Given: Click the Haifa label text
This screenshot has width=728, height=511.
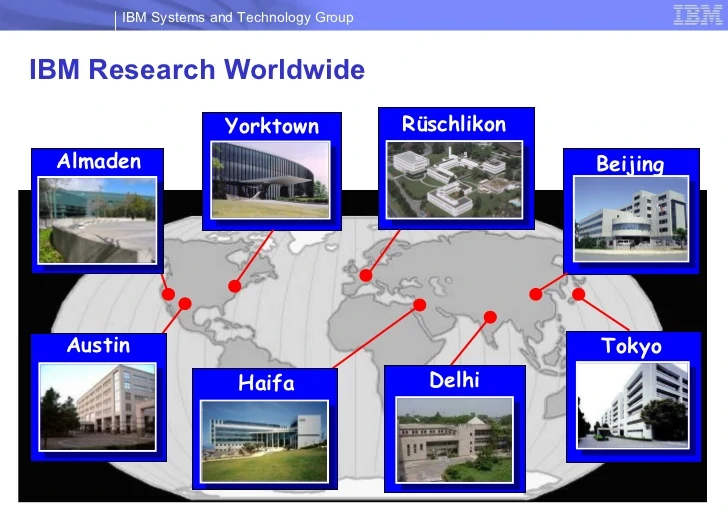Looking at the screenshot, I should coord(266,383).
